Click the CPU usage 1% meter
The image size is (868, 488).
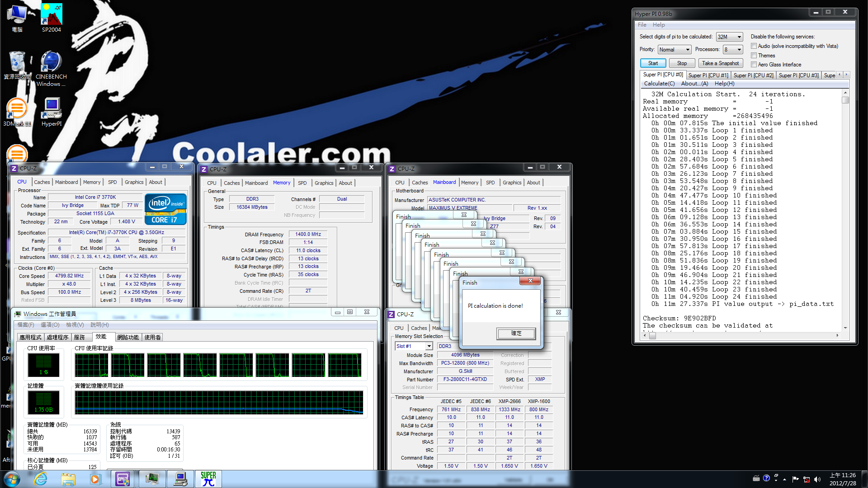click(x=44, y=365)
